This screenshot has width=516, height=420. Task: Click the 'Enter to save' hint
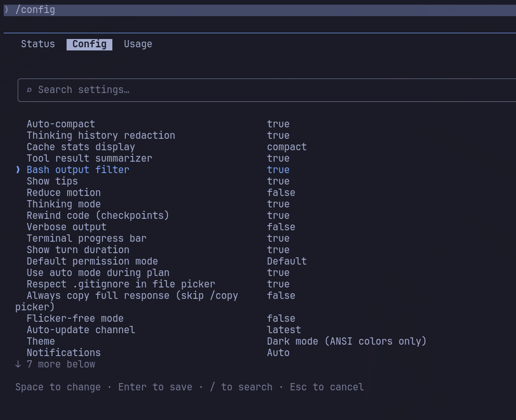(156, 387)
